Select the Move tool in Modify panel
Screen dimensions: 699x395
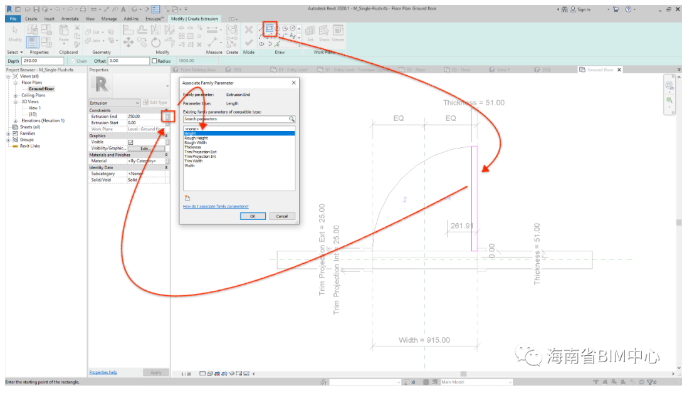click(x=128, y=42)
